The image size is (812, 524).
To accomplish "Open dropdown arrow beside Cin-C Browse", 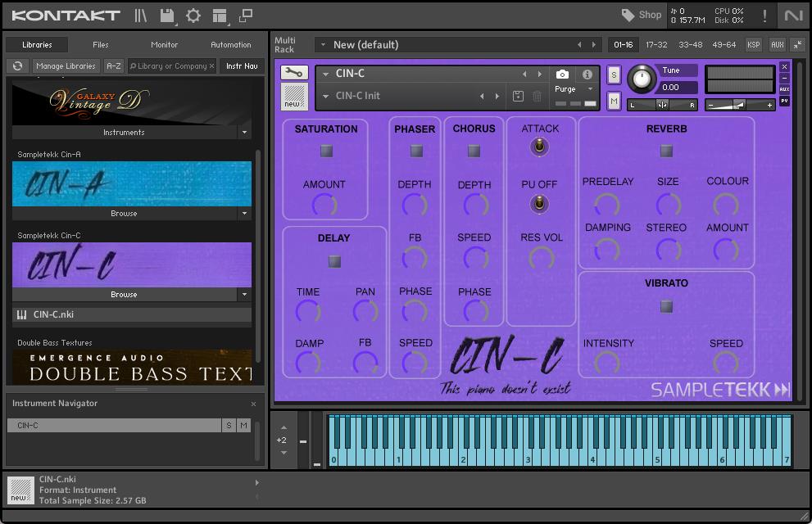I will click(244, 295).
